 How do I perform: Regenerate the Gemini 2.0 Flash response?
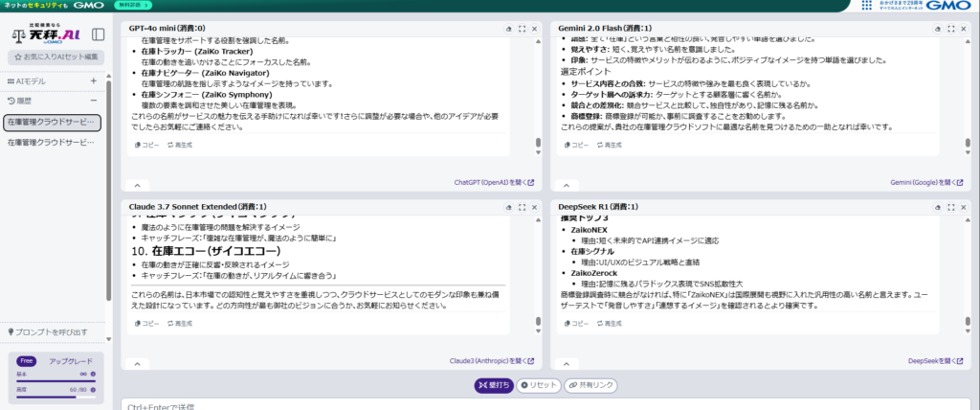point(609,145)
